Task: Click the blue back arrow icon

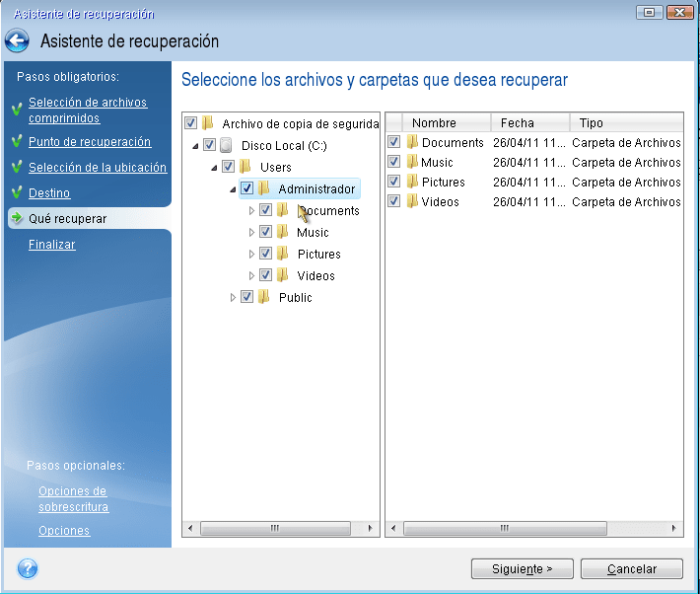Action: tap(17, 40)
